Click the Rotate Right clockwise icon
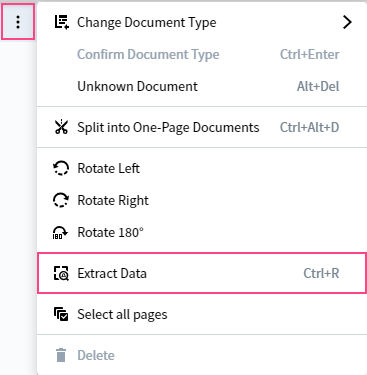The image size is (367, 375). [61, 200]
